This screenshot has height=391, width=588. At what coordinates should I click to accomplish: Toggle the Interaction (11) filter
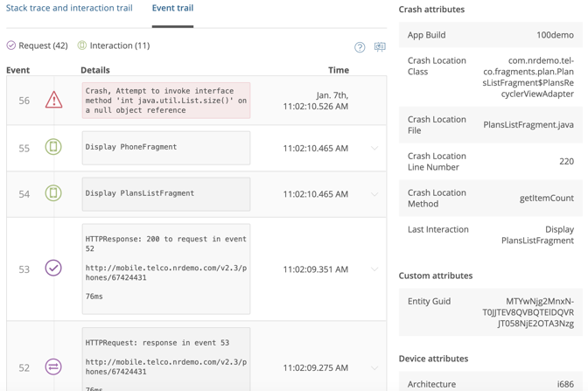click(x=114, y=45)
